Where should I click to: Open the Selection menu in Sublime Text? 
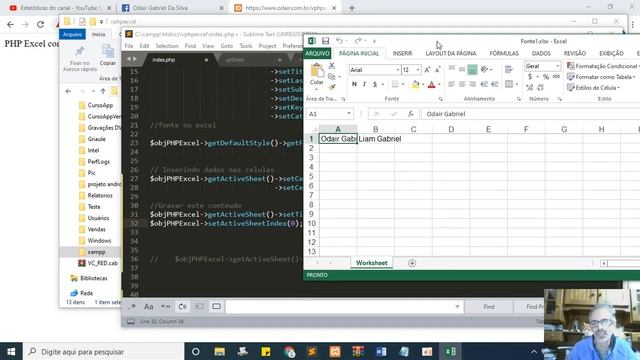coord(167,46)
